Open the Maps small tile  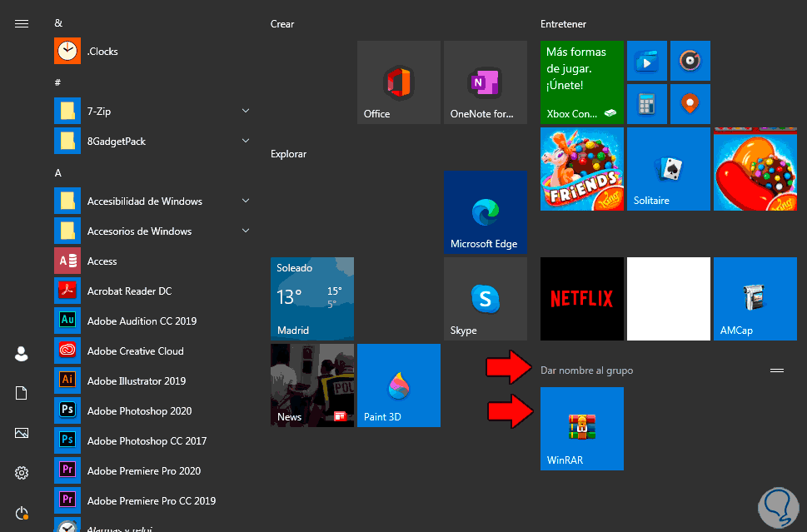690,104
